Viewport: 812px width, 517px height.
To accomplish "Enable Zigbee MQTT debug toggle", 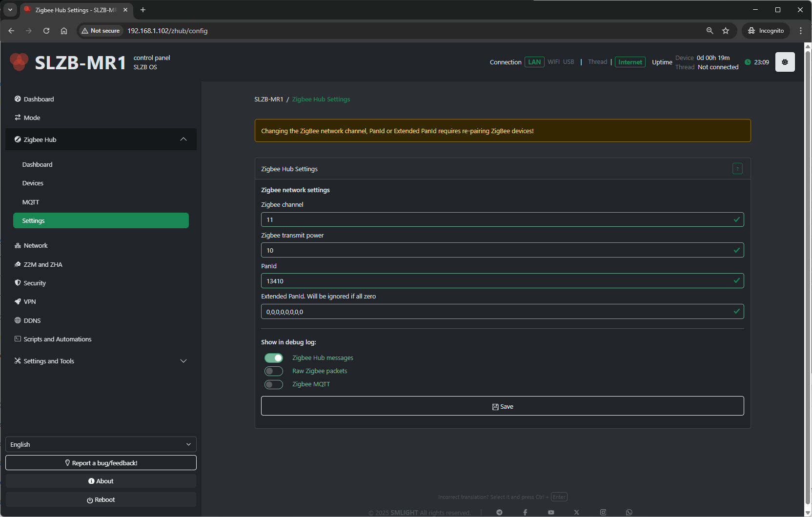I will pyautogui.click(x=274, y=384).
